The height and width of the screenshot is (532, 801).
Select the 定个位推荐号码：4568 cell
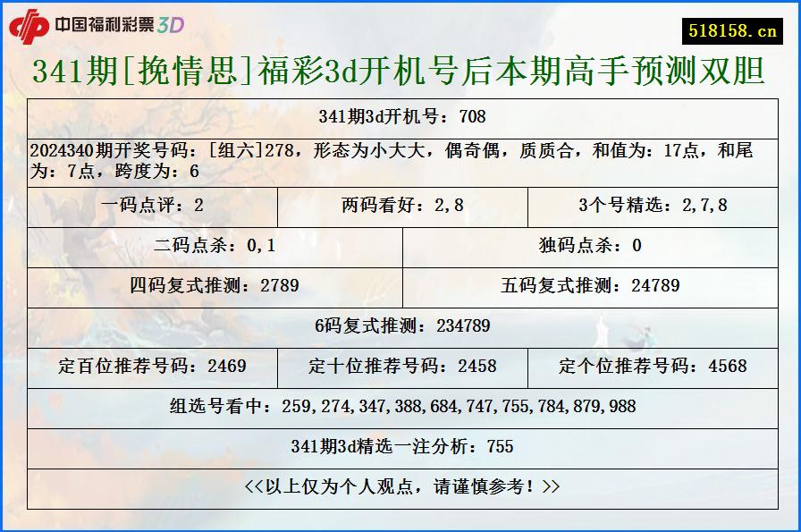coord(651,367)
